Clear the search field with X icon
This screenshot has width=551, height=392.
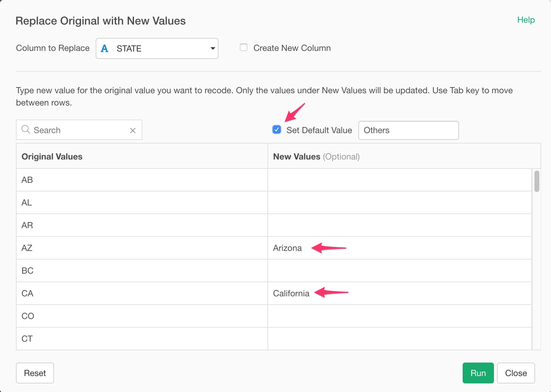tap(133, 130)
